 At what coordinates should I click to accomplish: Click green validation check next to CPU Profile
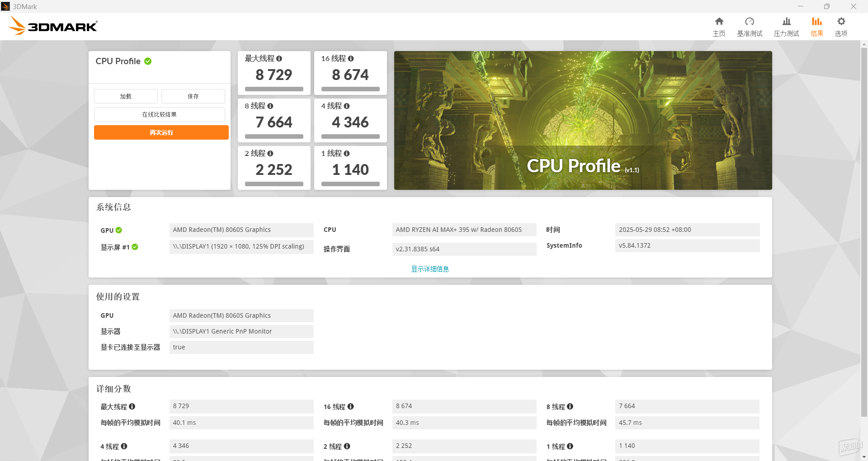tap(148, 61)
